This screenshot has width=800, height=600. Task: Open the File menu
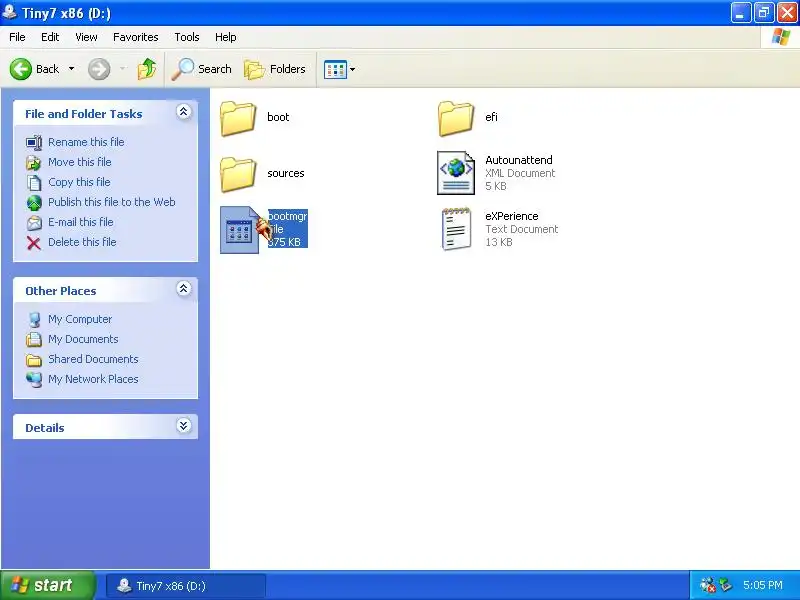coord(17,37)
